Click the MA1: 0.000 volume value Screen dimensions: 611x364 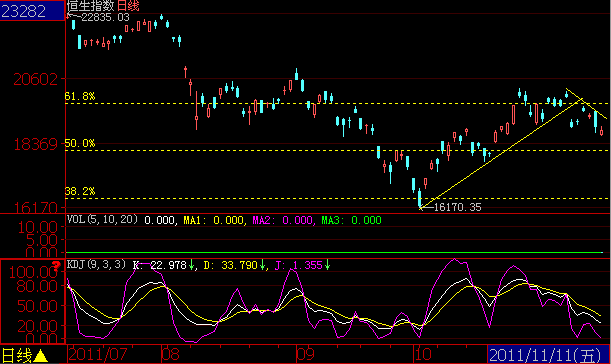pyautogui.click(x=214, y=221)
